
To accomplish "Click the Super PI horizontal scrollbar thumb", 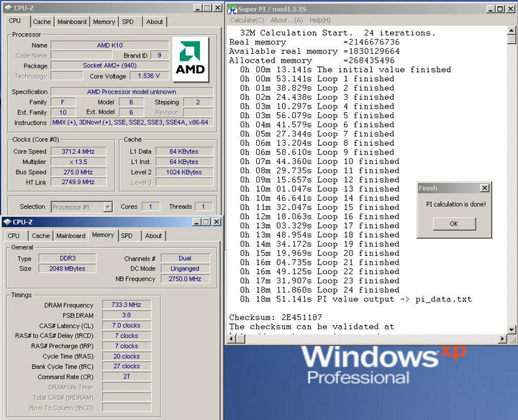I will pos(240,339).
